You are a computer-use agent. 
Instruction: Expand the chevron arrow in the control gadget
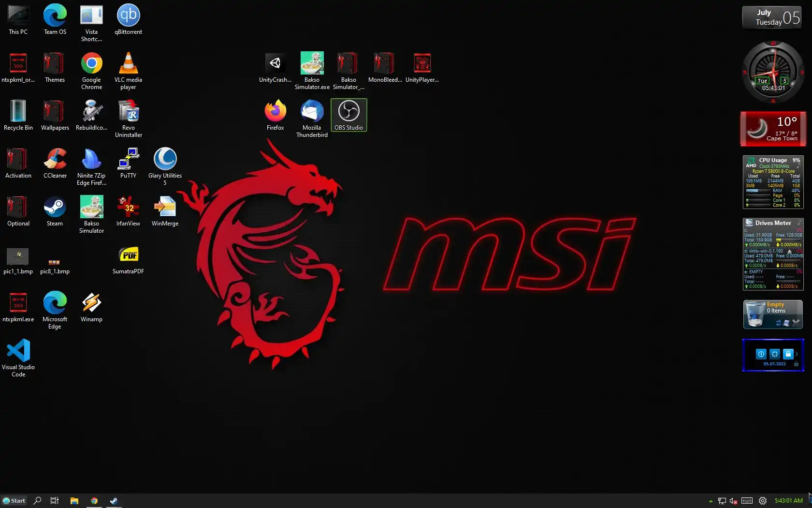point(797,354)
